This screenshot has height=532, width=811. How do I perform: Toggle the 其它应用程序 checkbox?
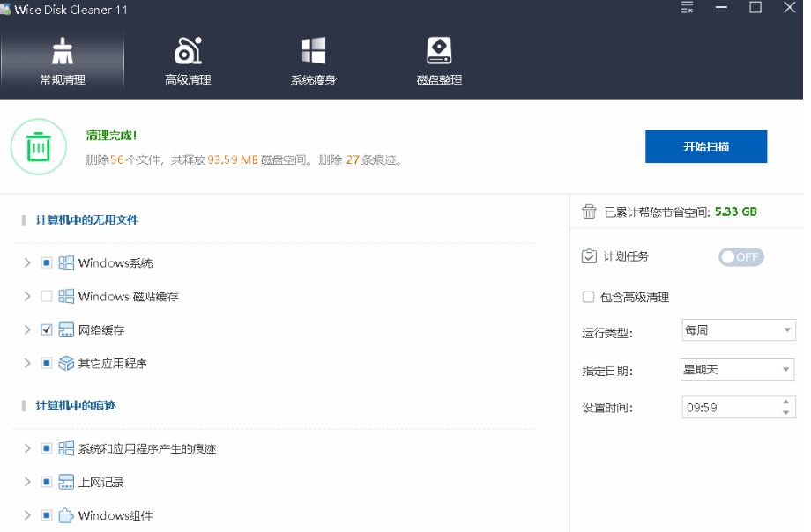click(x=47, y=364)
